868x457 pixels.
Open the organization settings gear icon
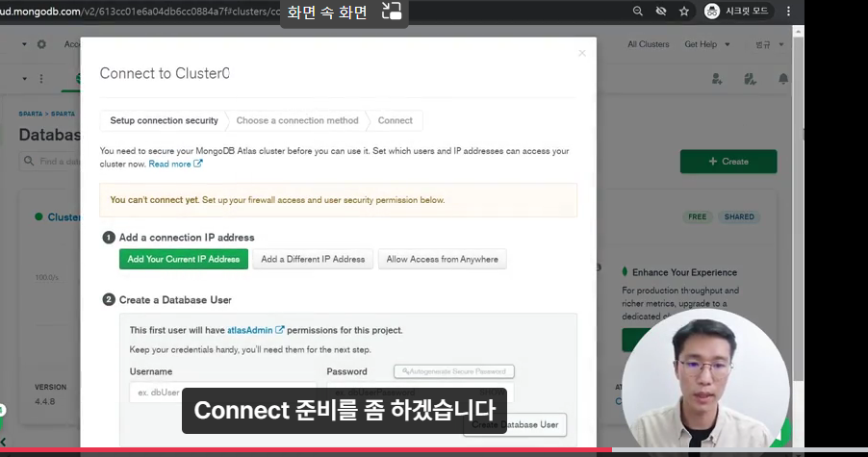coord(41,44)
